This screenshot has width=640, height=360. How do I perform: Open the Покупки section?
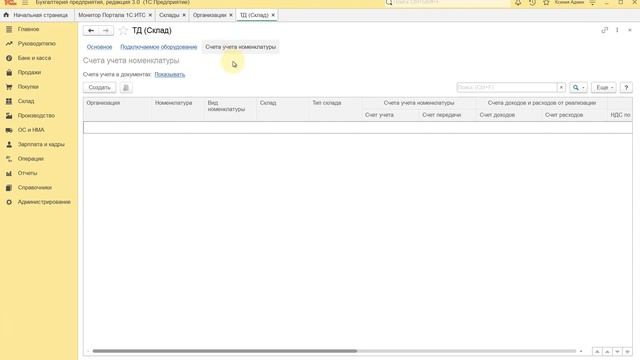(28, 87)
